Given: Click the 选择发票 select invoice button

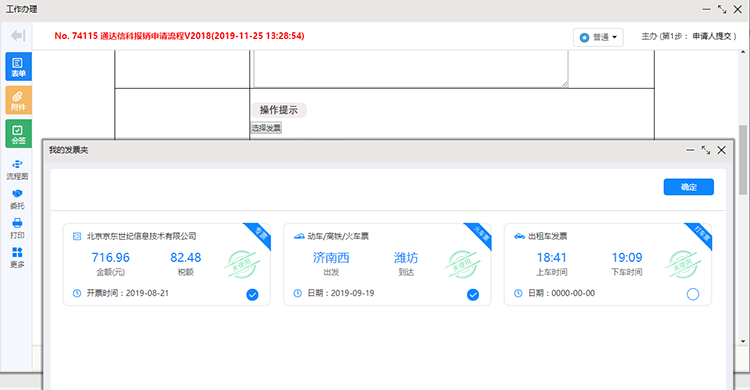Looking at the screenshot, I should 266,128.
